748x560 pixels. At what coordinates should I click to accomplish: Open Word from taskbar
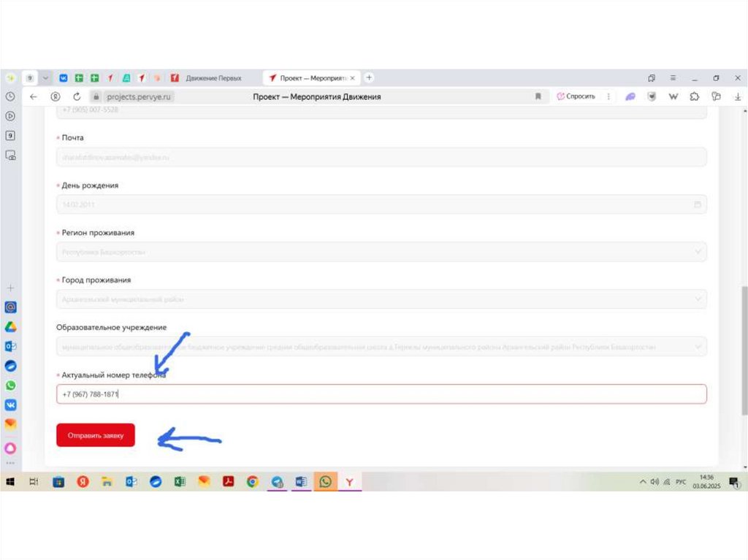pos(301,482)
